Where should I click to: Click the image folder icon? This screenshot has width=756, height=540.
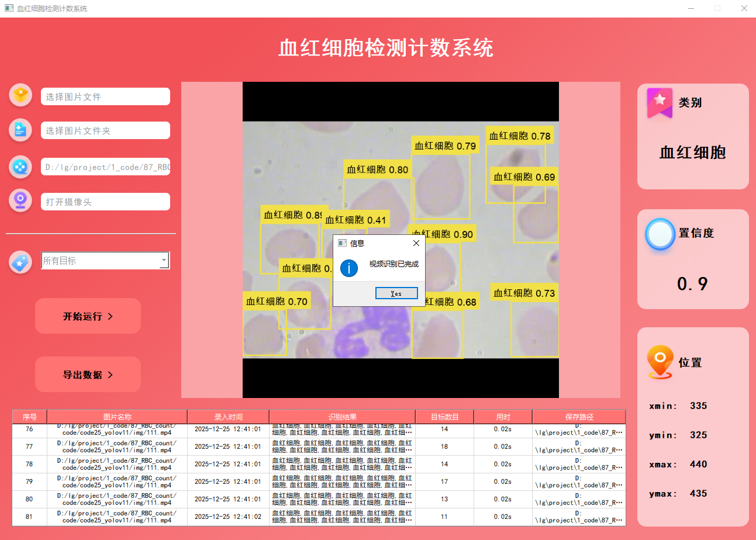pos(20,130)
